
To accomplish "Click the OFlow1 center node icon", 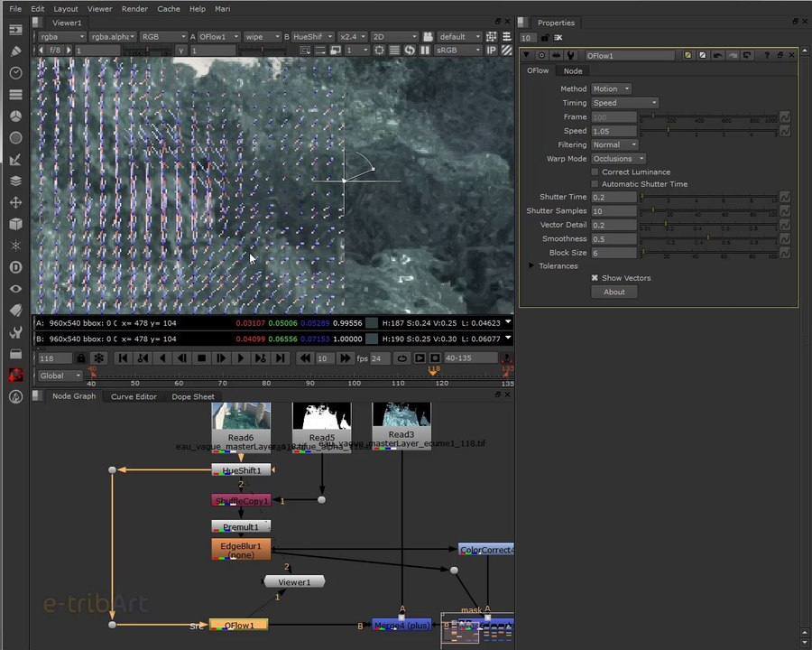I will (x=541, y=55).
